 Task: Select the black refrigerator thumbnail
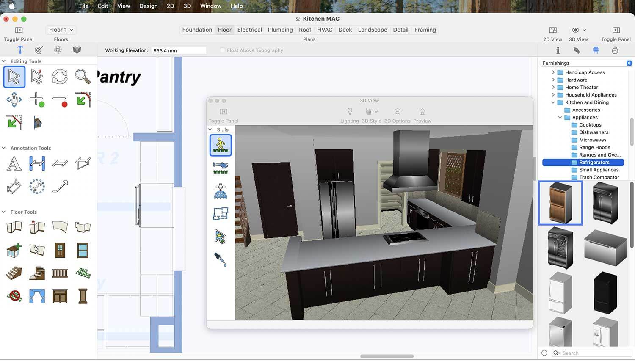point(605,292)
